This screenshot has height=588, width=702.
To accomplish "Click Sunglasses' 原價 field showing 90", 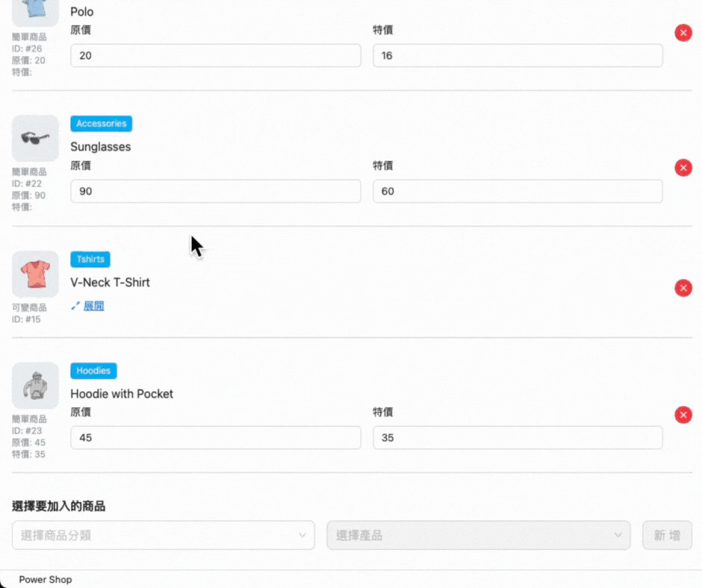I will pyautogui.click(x=215, y=191).
